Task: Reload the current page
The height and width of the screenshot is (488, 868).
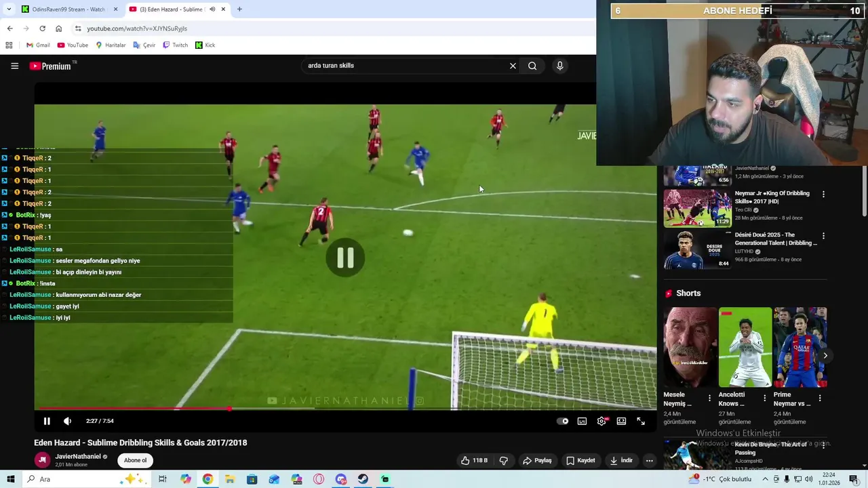Action: click(x=42, y=28)
